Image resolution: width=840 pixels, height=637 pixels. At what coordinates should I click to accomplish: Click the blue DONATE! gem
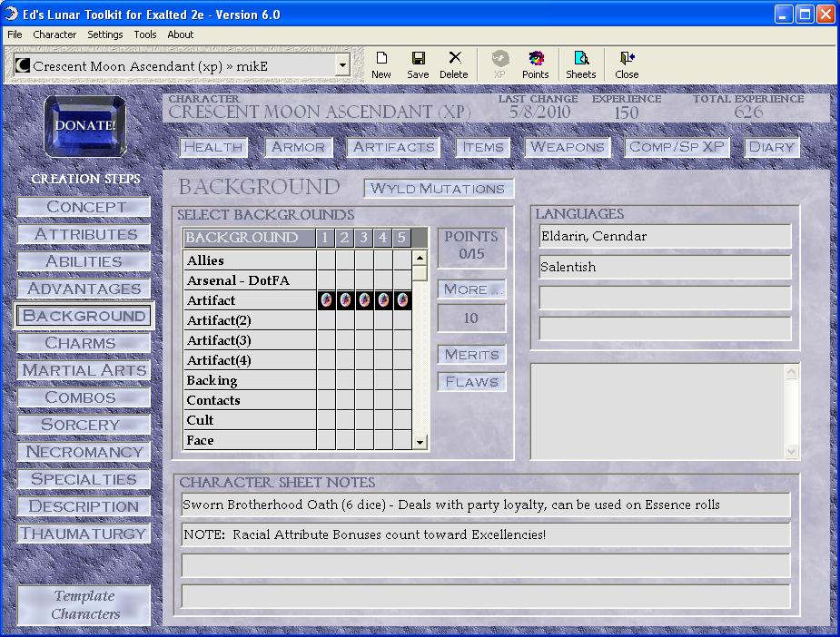[85, 126]
